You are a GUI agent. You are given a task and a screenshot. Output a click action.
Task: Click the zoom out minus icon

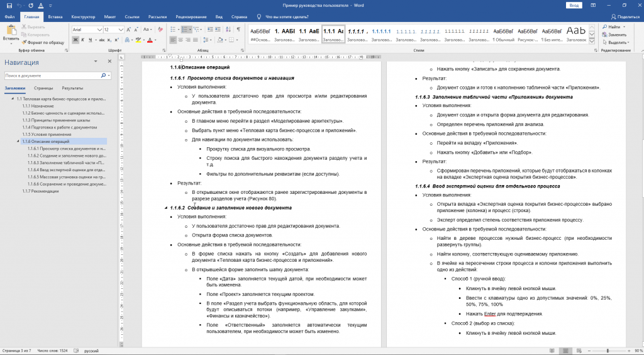coord(588,351)
